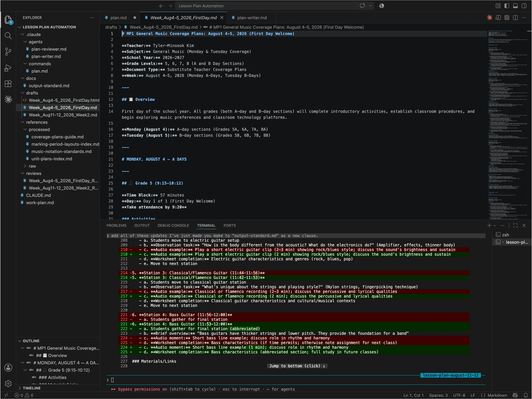Open More Actions menu in editor toolbar
The width and height of the screenshot is (532, 399).
coord(524,18)
